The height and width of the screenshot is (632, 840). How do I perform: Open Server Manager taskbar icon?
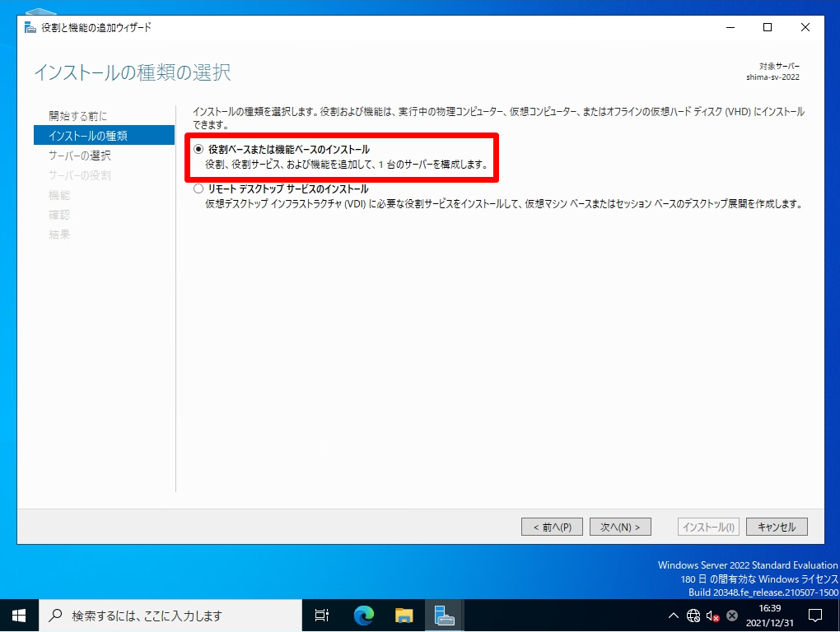444,616
